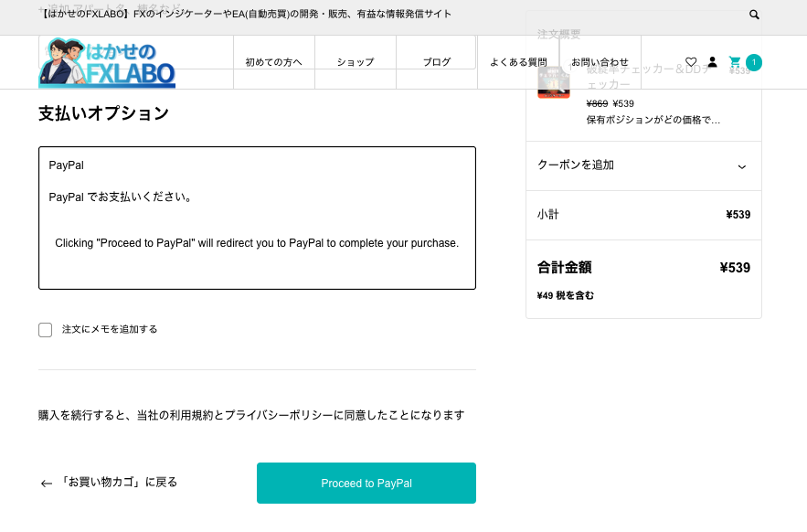807x532 pixels.
Task: Click the はかせのFXLABO site logo
Action: tap(107, 63)
